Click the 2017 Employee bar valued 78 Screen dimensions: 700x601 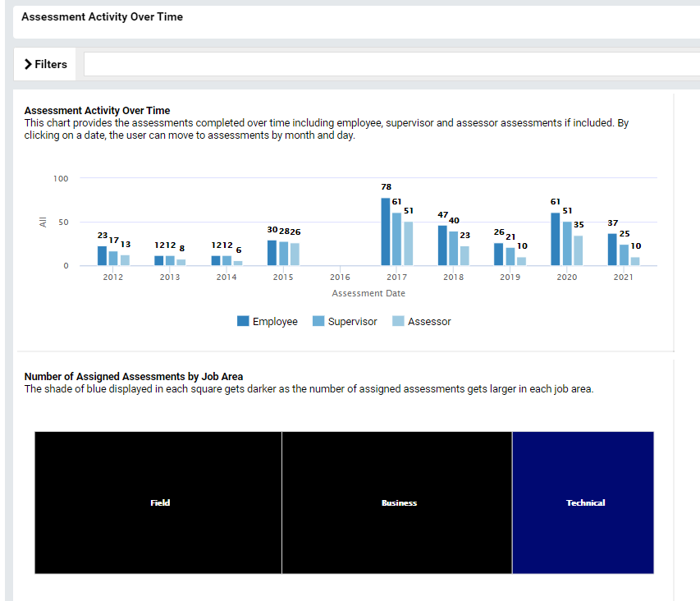386,232
